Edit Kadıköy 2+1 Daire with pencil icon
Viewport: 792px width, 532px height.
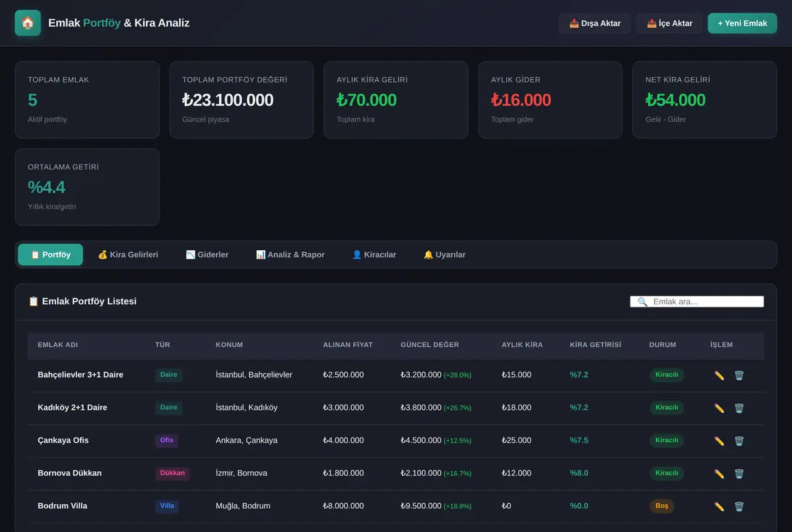coord(719,408)
